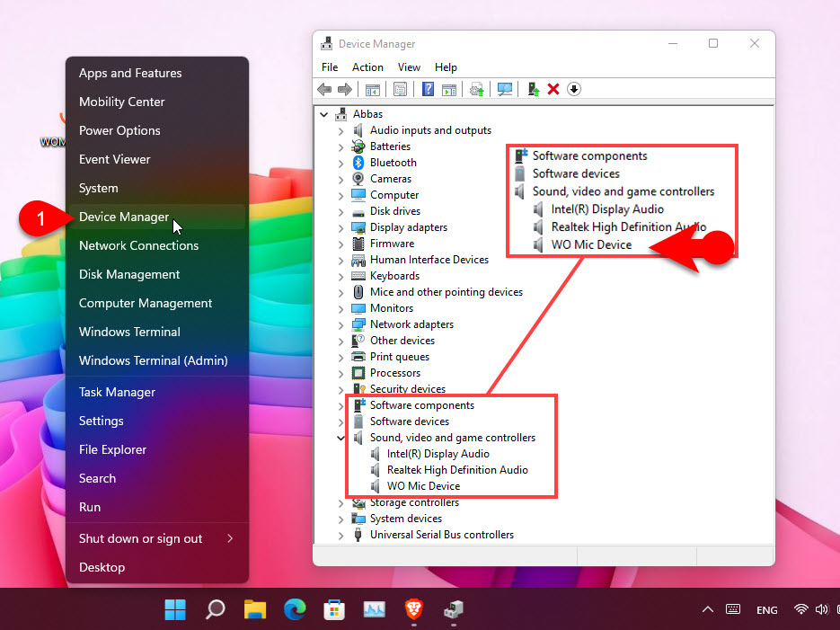Expand the Network adapters chevron

point(341,324)
